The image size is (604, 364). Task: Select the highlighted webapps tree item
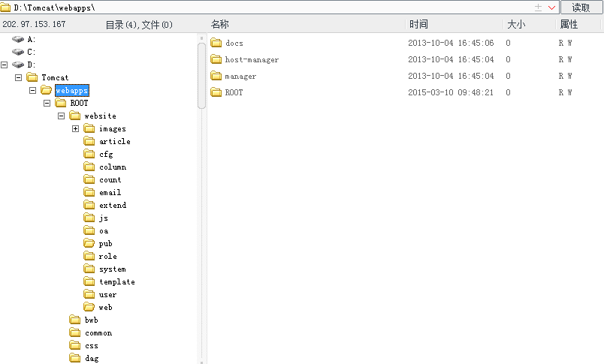pos(72,90)
